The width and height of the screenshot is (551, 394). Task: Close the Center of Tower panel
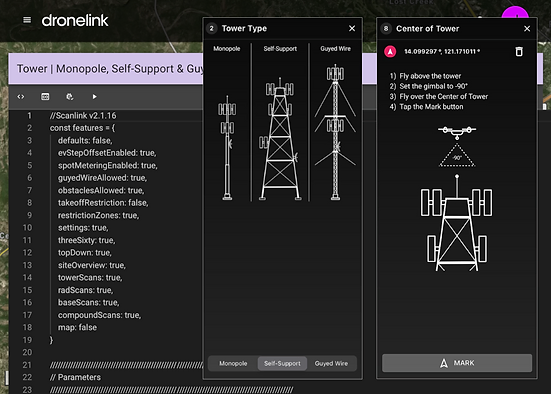(527, 29)
